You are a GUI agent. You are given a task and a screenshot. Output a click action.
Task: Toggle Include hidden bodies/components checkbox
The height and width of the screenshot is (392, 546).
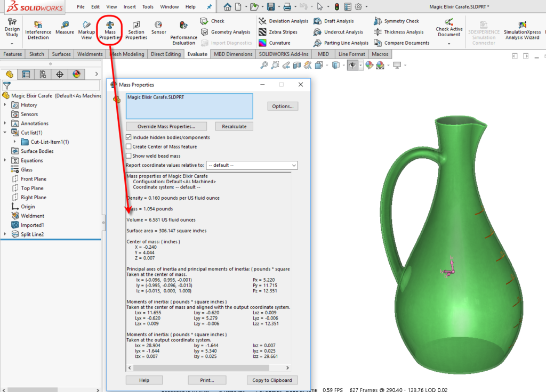click(x=129, y=137)
